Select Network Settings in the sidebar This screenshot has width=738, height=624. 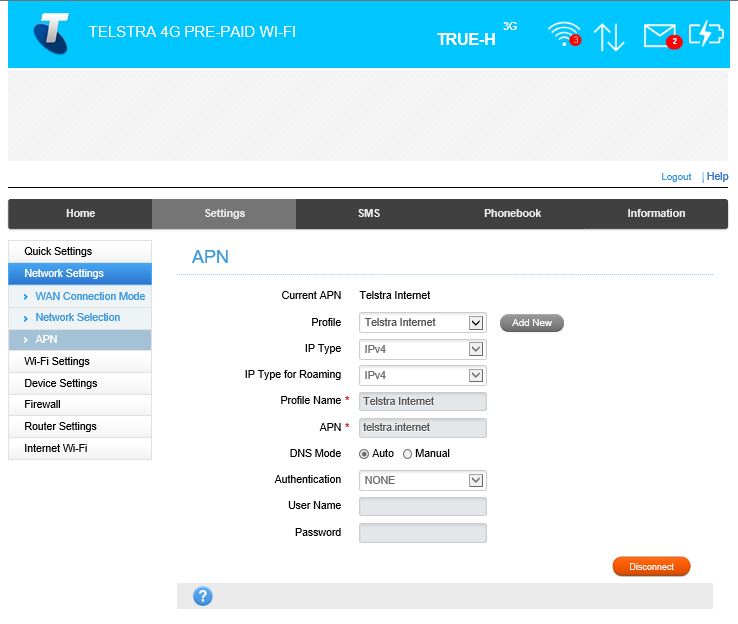80,273
